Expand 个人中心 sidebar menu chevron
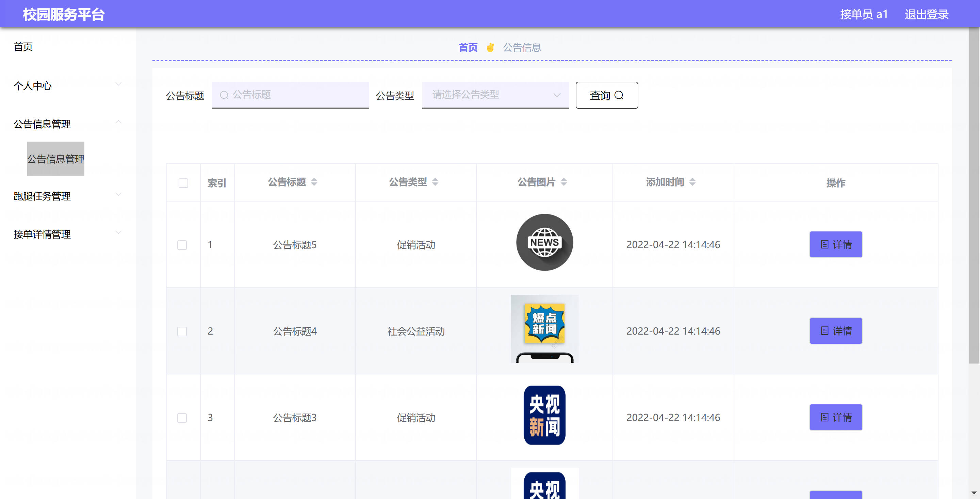This screenshot has width=980, height=499. point(118,84)
